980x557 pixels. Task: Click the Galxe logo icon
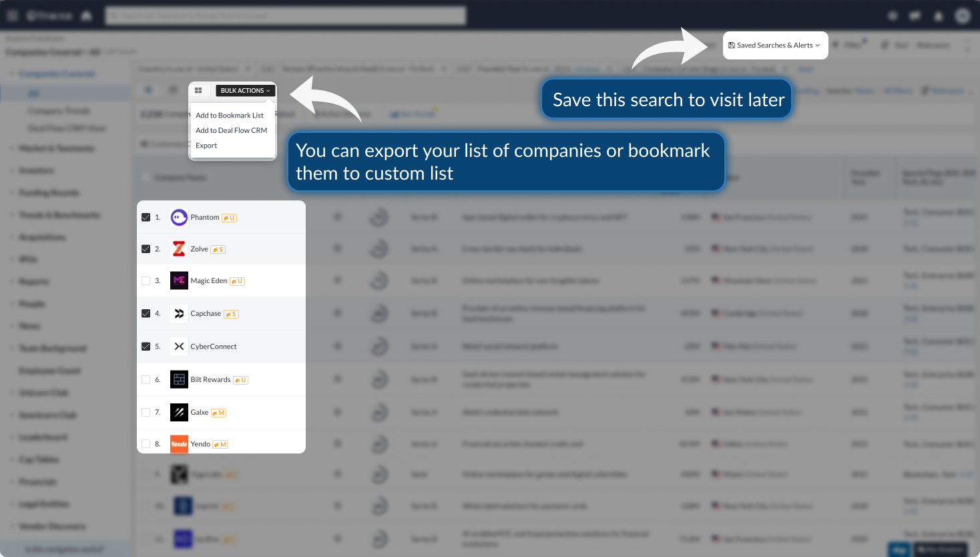[179, 413]
